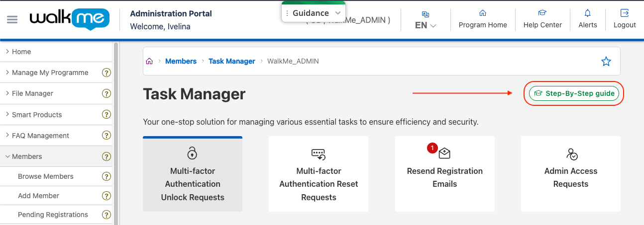Open Resend Registration Emails card
The width and height of the screenshot is (644, 225).
point(445,174)
